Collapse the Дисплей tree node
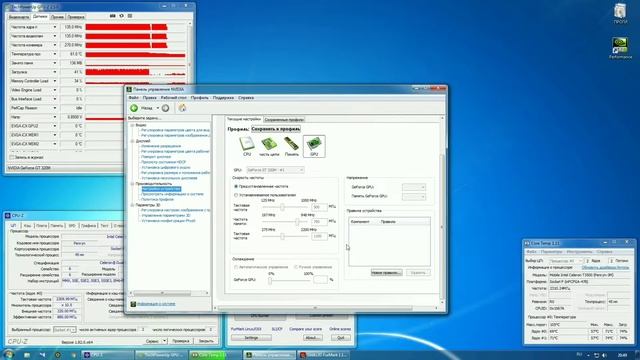 (133, 141)
